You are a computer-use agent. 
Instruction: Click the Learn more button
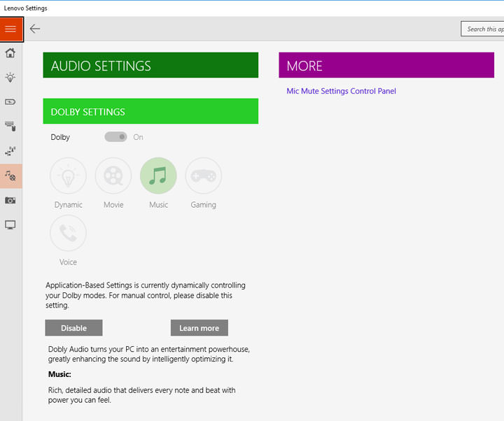point(199,328)
